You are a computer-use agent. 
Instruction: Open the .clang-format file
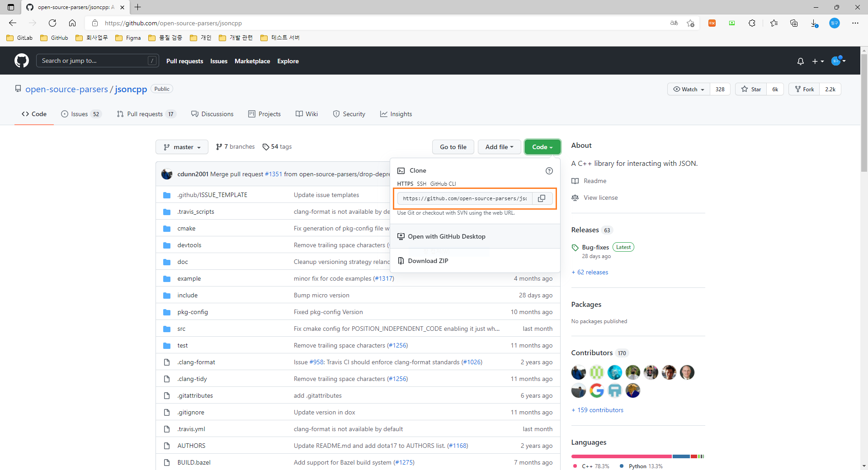(x=196, y=362)
